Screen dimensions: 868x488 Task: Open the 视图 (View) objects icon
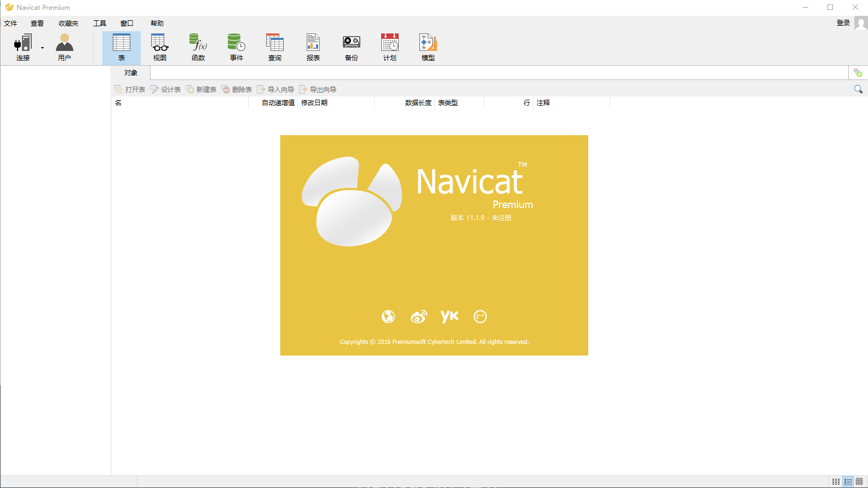pyautogui.click(x=160, y=48)
